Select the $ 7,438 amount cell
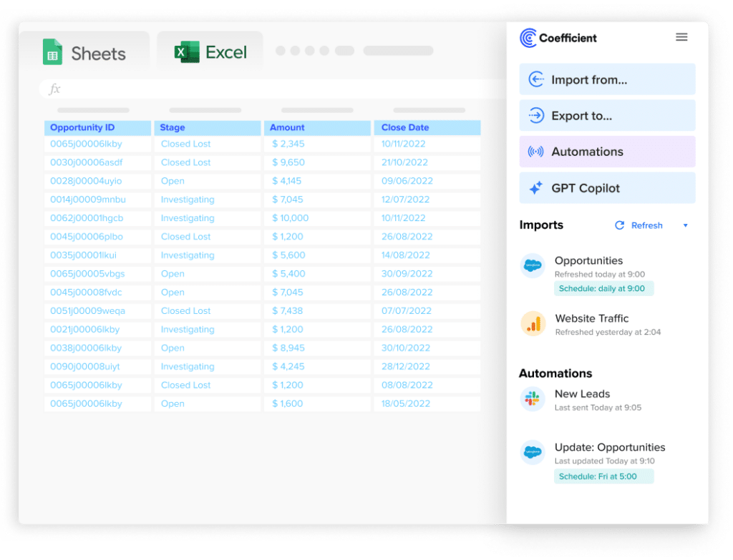Image resolution: width=733 pixels, height=560 pixels. pyautogui.click(x=317, y=311)
